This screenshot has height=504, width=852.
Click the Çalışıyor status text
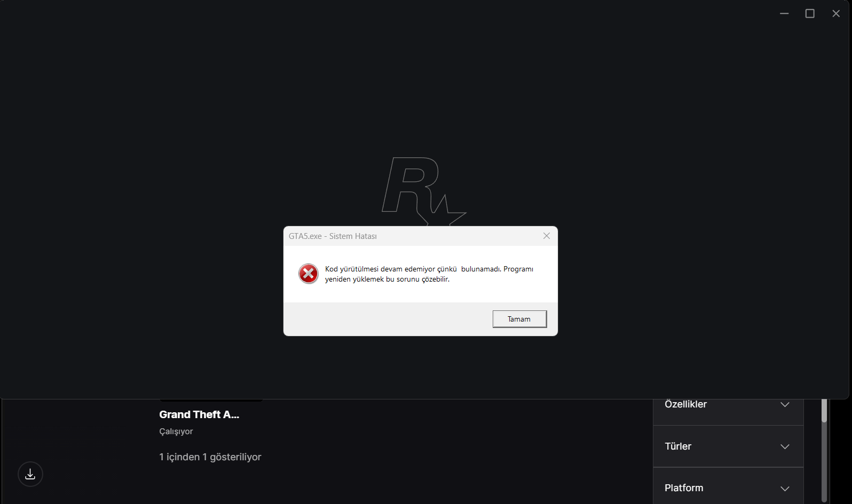(x=176, y=431)
